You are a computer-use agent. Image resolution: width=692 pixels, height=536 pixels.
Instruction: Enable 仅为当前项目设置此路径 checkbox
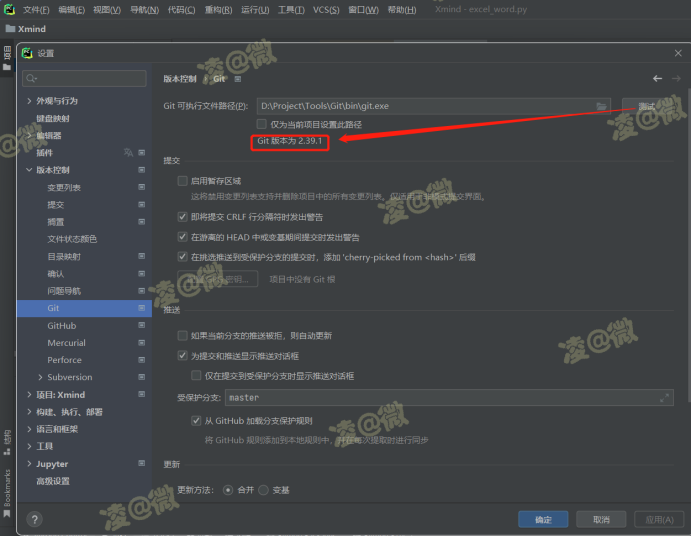tap(262, 124)
